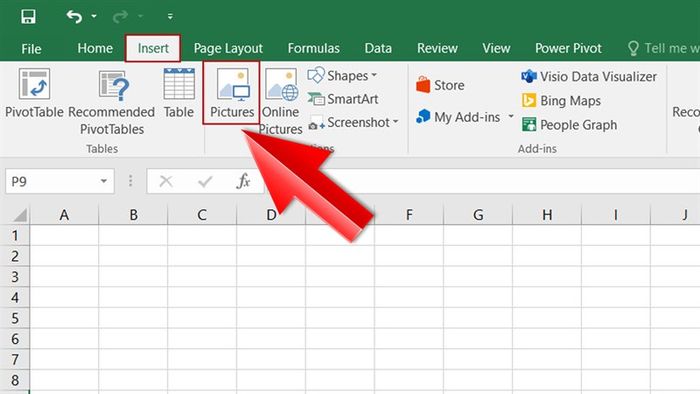
Task: Select row 5 header
Action: [x=15, y=318]
